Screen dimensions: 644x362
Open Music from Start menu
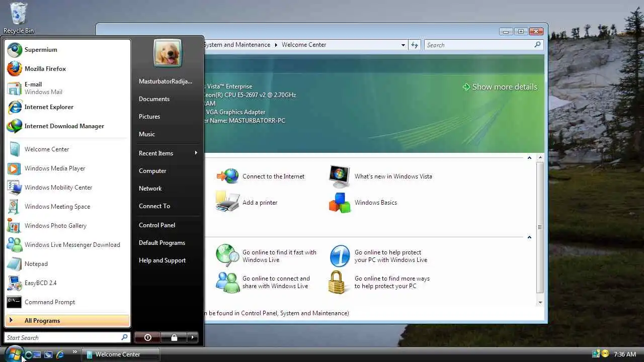(168, 134)
